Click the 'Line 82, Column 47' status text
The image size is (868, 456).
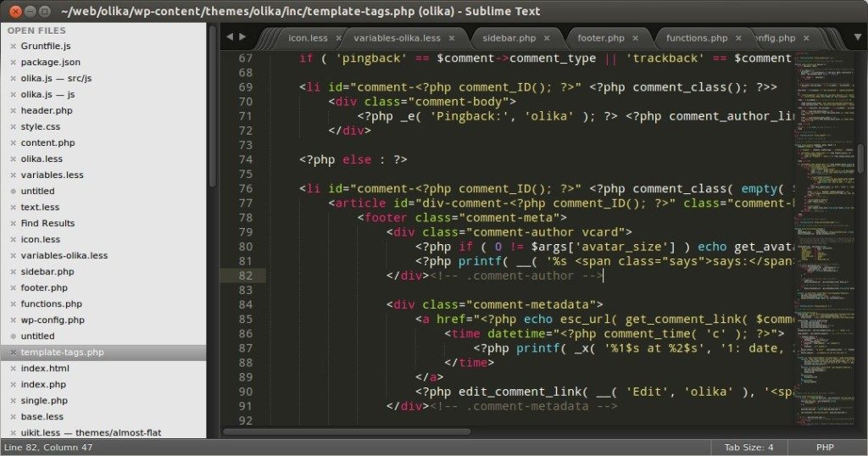pos(48,448)
